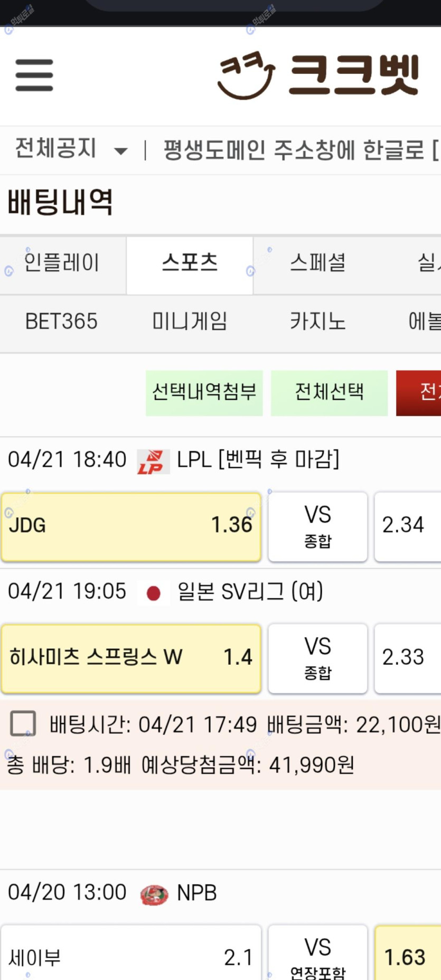Select the JDG 1.36 odds box
Image resolution: width=441 pixels, height=980 pixels.
[x=131, y=526]
